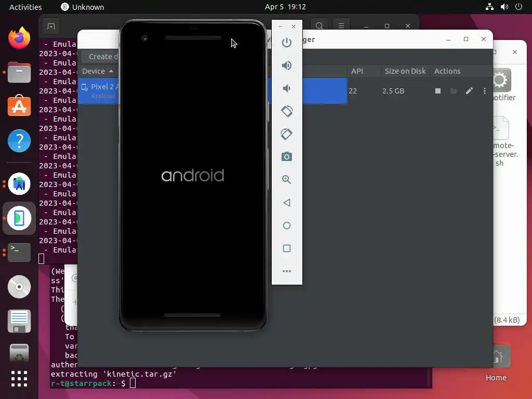This screenshot has width=532, height=399.
Task: Open emulator extended controls three dots
Action: (x=287, y=271)
